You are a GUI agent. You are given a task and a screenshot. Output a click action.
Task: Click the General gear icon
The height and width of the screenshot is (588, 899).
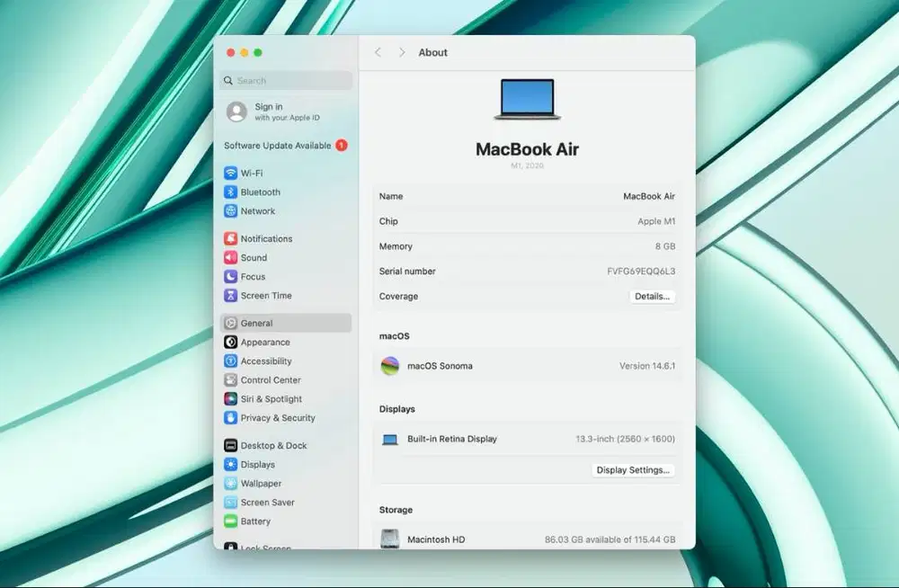(230, 323)
